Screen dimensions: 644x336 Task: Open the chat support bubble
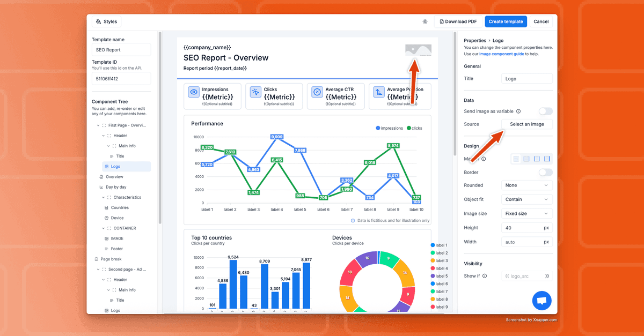tap(541, 301)
